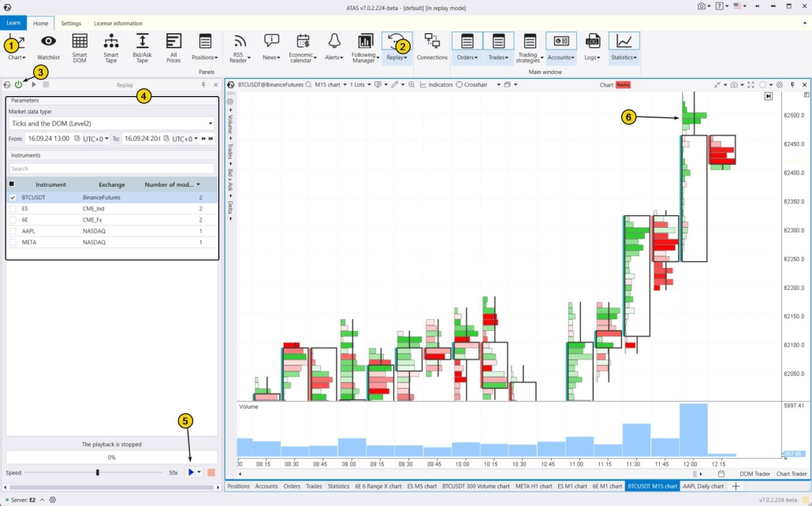Click the DOM Trader button

coord(755,474)
